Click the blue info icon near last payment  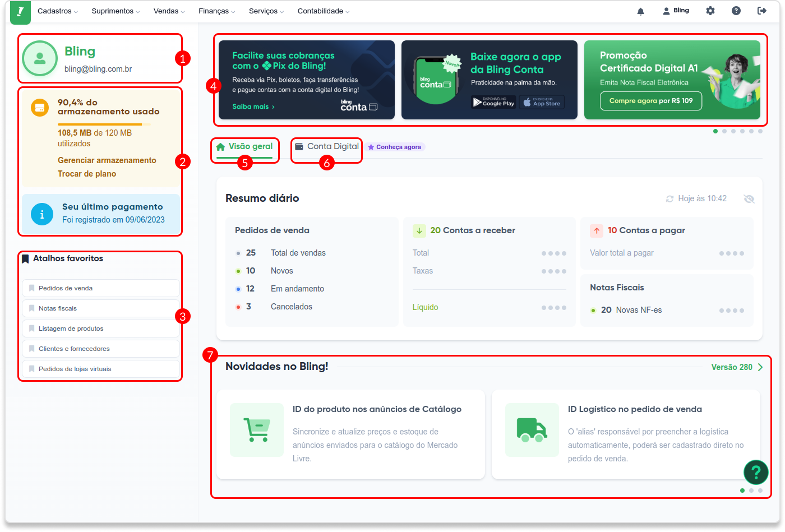[x=42, y=214]
